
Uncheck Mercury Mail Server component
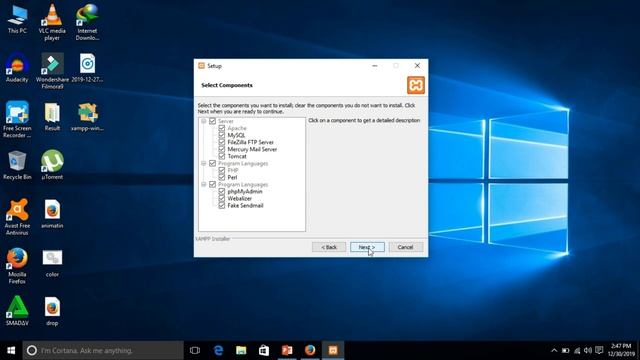(222, 149)
